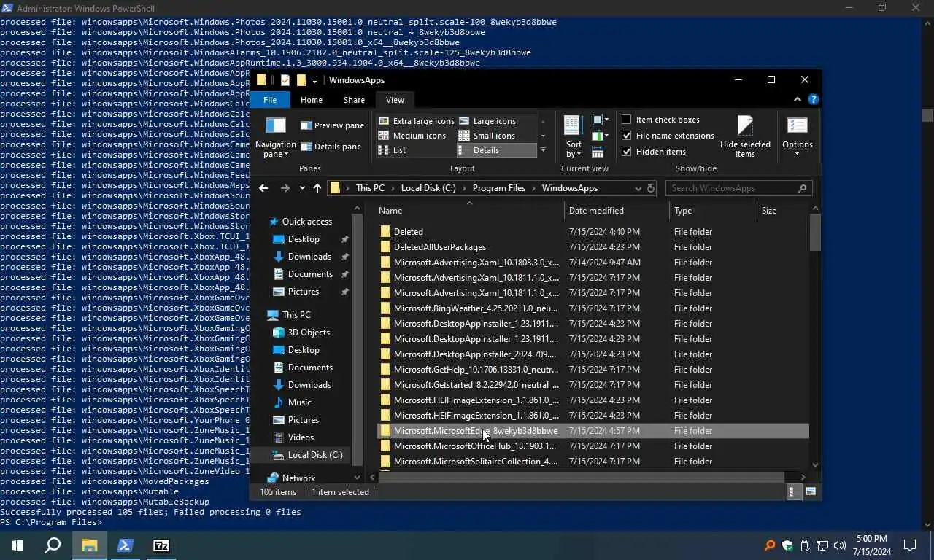Open Windows Start menu
934x560 pixels.
(x=18, y=545)
